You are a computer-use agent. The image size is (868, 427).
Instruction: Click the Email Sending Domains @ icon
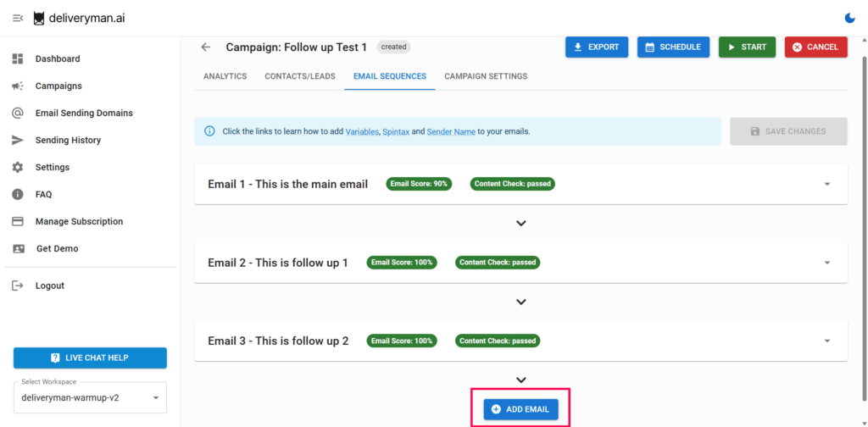tap(18, 113)
